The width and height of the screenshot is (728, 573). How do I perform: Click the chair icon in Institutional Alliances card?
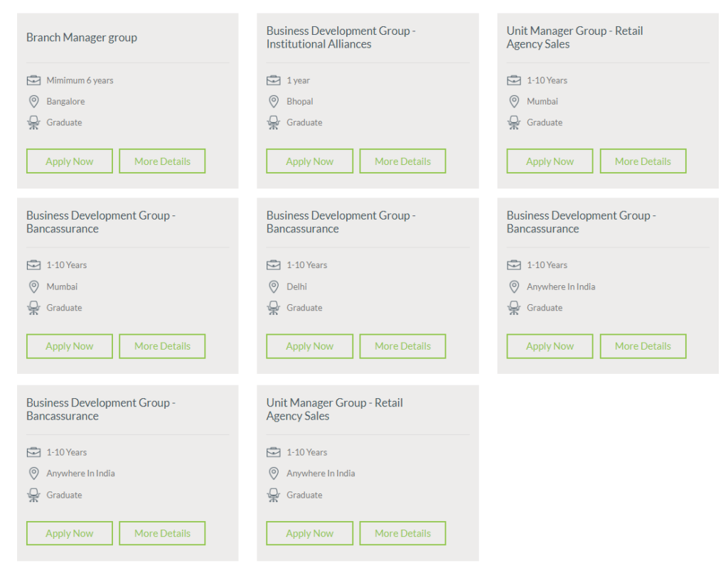point(274,123)
